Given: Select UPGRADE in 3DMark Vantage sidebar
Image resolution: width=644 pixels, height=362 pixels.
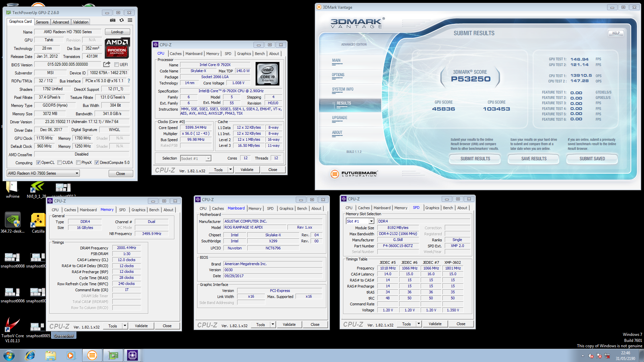Looking at the screenshot, I should 339,118.
